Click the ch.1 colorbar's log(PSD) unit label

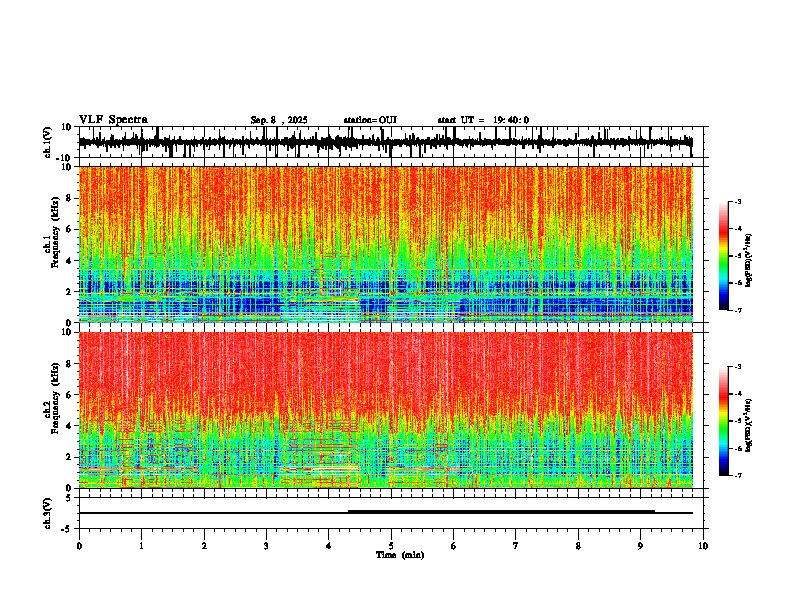pyautogui.click(x=749, y=260)
